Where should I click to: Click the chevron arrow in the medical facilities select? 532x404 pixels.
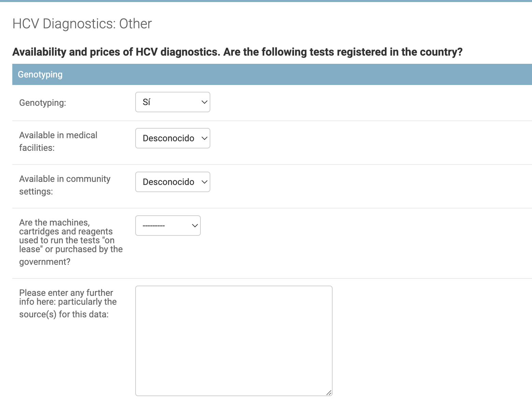tap(204, 138)
